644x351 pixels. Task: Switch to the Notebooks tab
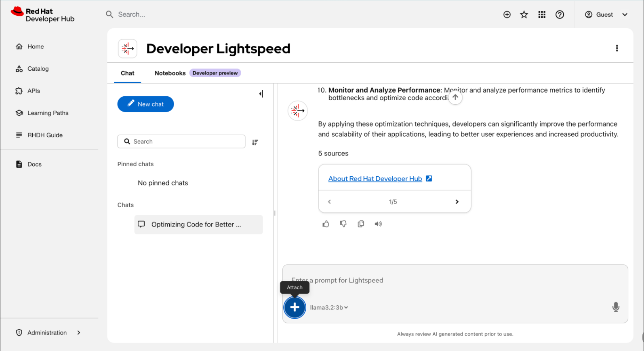tap(170, 73)
